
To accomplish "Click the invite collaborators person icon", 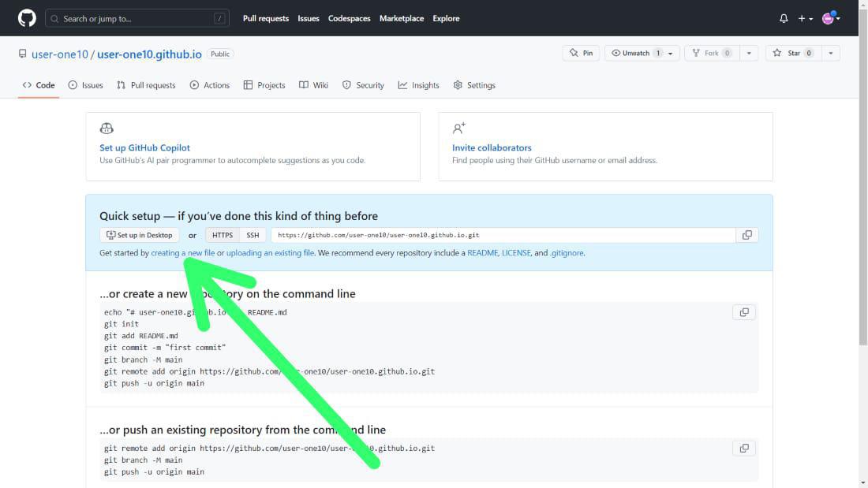I will 459,129.
